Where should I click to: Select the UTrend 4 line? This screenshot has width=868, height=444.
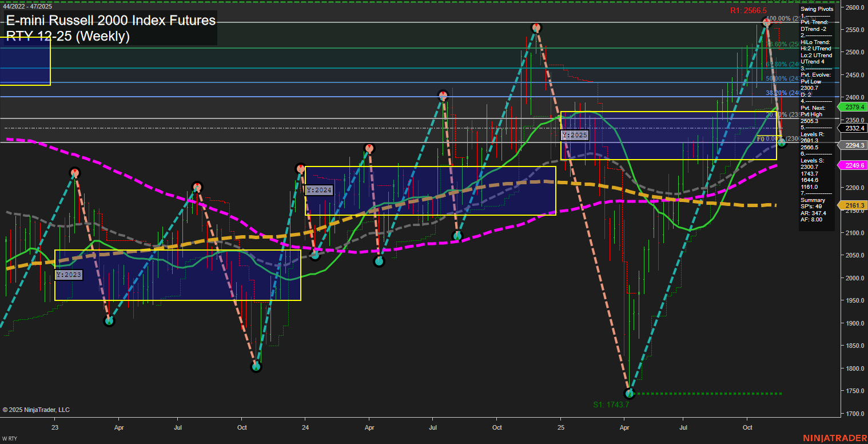812,62
